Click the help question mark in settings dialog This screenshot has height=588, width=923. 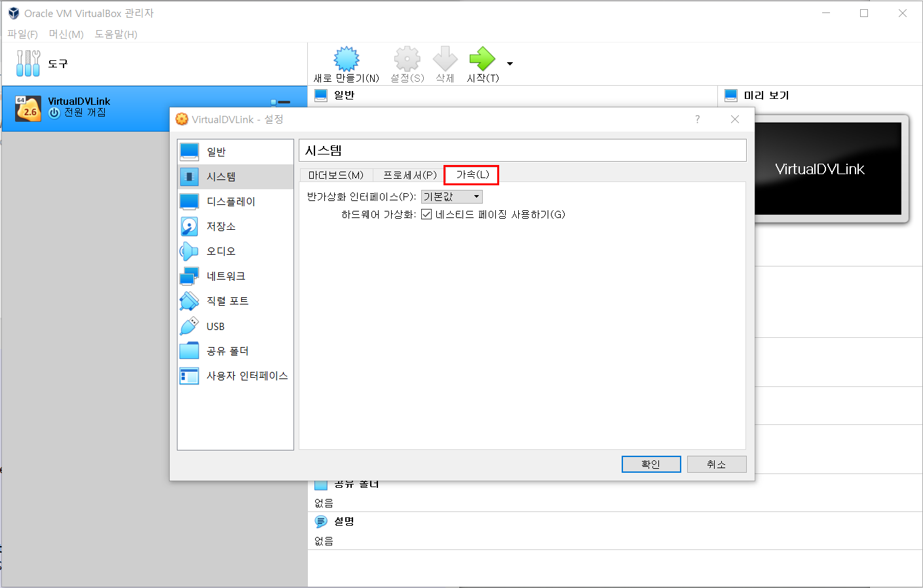click(x=697, y=119)
